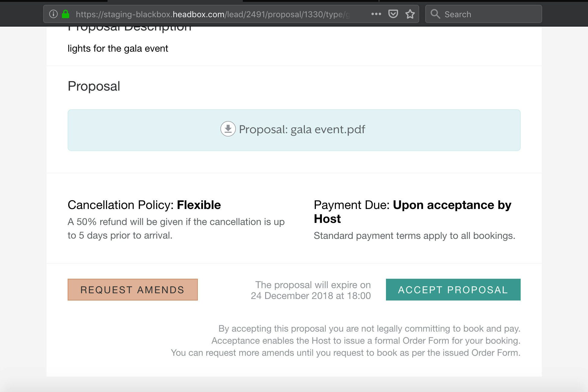The height and width of the screenshot is (392, 588).
Task: Click the proposal PDF download icon
Action: [x=228, y=129]
